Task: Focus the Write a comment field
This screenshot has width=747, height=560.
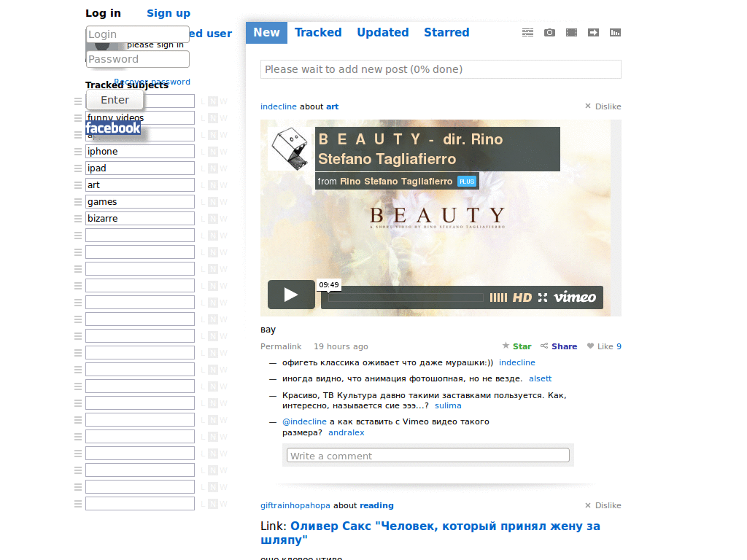Action: 427,455
